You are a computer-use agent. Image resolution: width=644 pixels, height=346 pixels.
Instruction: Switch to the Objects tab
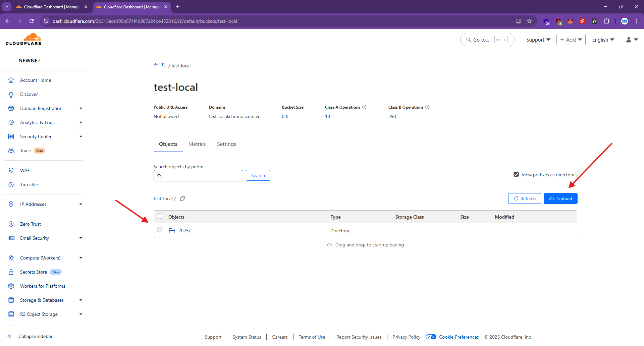point(168,144)
